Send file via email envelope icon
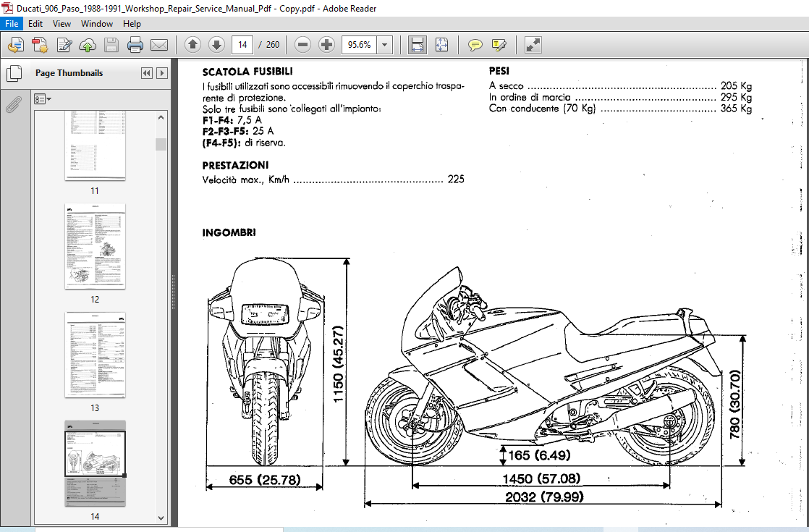This screenshot has height=532, width=809. coord(159,45)
